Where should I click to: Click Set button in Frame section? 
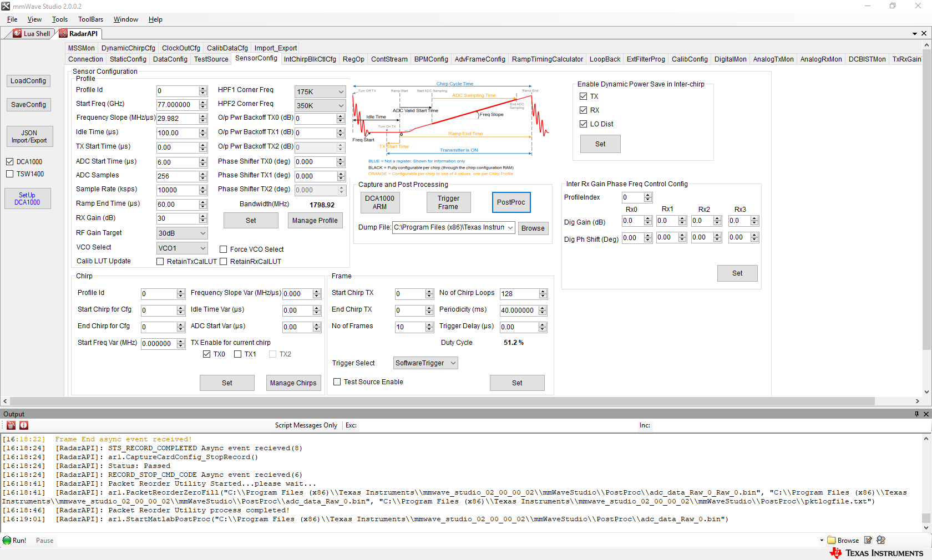tap(517, 383)
